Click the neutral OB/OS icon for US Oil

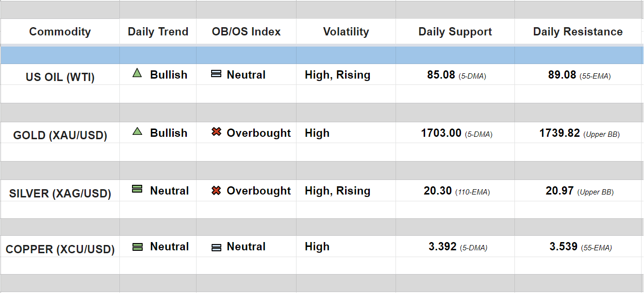216,74
